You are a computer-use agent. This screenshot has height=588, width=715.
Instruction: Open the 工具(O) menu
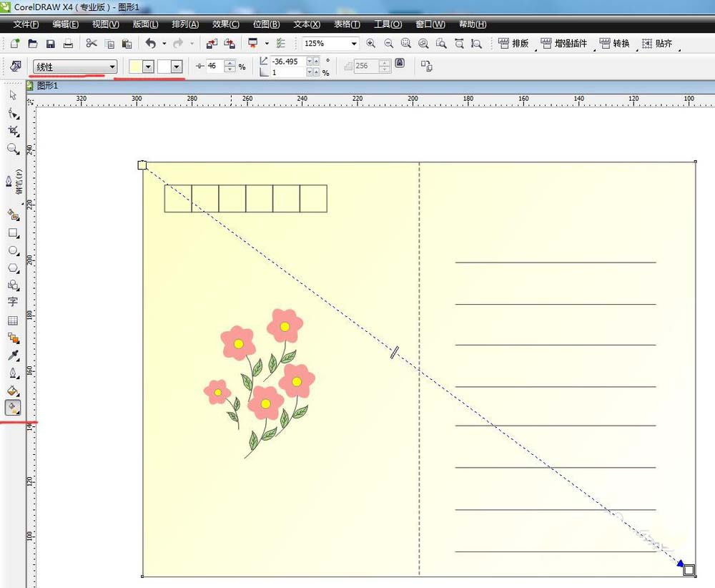click(388, 24)
